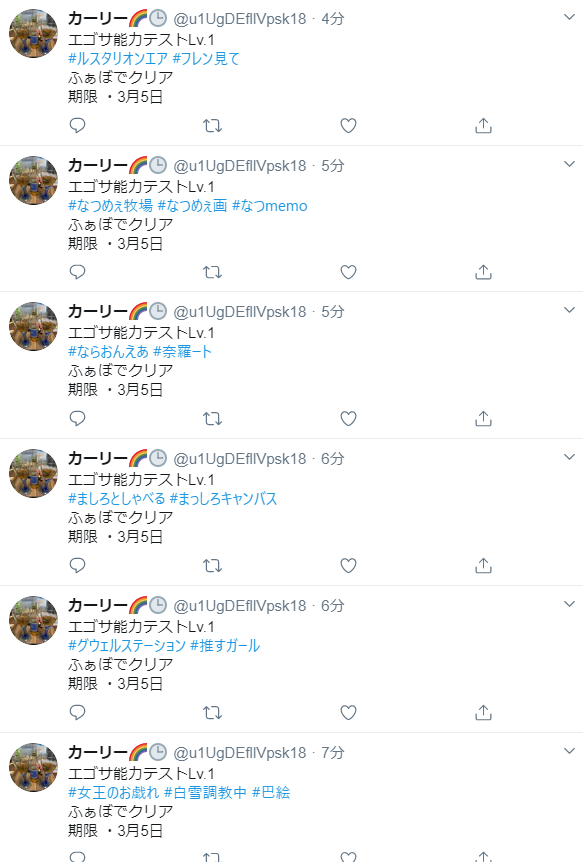
Task: Share the #グウェルステーション tweet
Action: [483, 712]
